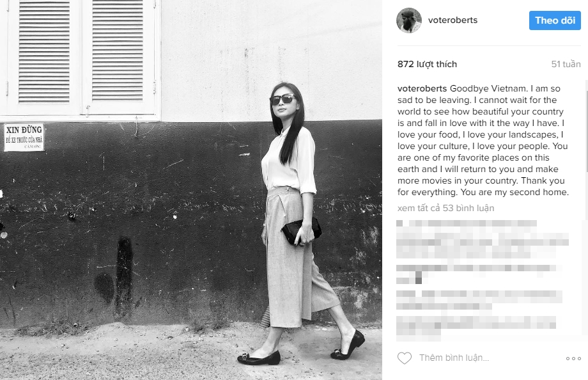
Task: Click the XIN ĐỪNG sign in the photo
Action: [24, 137]
